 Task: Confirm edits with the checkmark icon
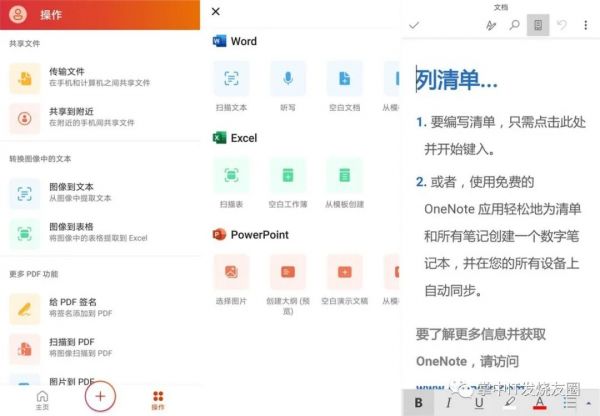(414, 26)
